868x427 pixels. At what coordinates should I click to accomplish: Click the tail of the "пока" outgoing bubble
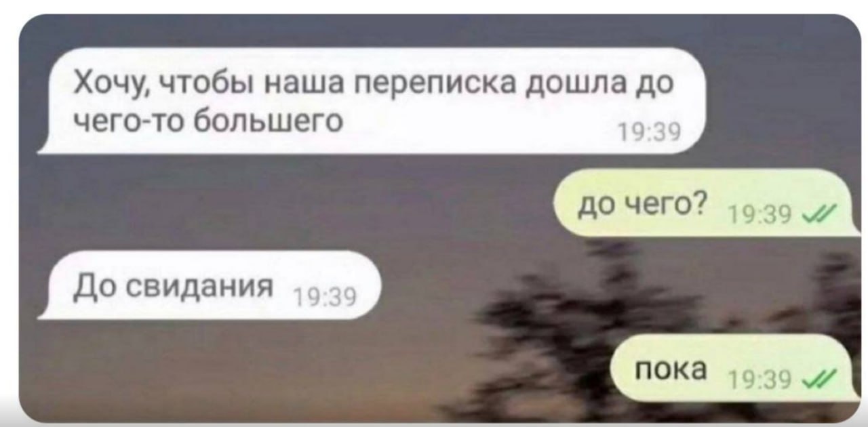854,395
